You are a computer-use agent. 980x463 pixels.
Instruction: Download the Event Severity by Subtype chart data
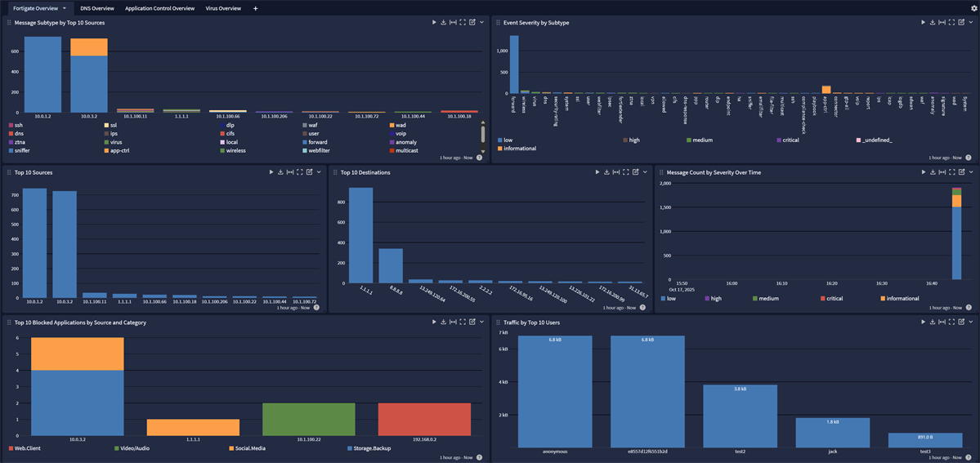pyautogui.click(x=933, y=23)
